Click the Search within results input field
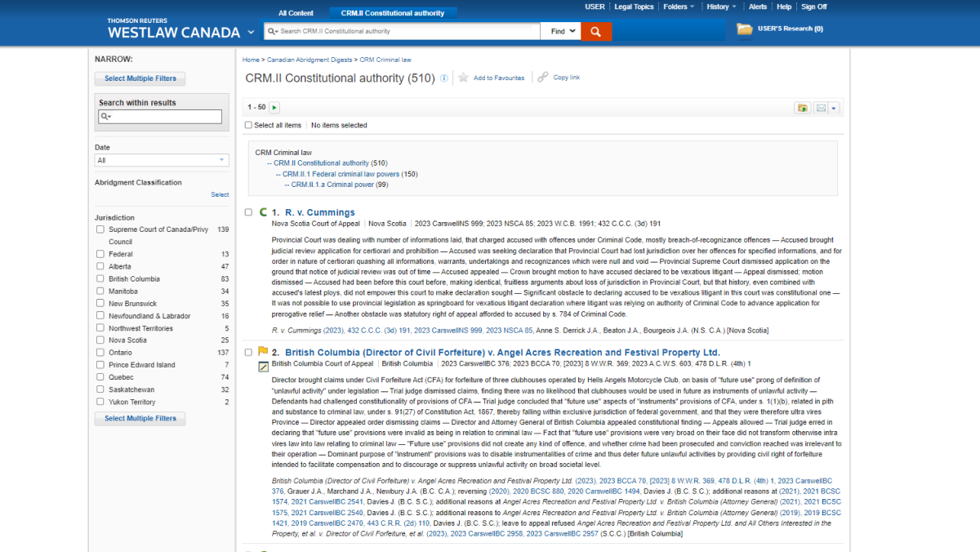The width and height of the screenshot is (980, 552). click(x=161, y=116)
